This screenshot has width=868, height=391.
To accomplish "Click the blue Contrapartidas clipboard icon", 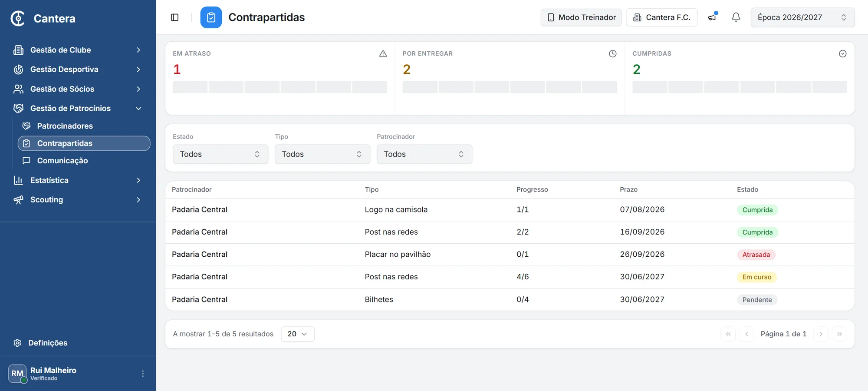I will 211,17.
